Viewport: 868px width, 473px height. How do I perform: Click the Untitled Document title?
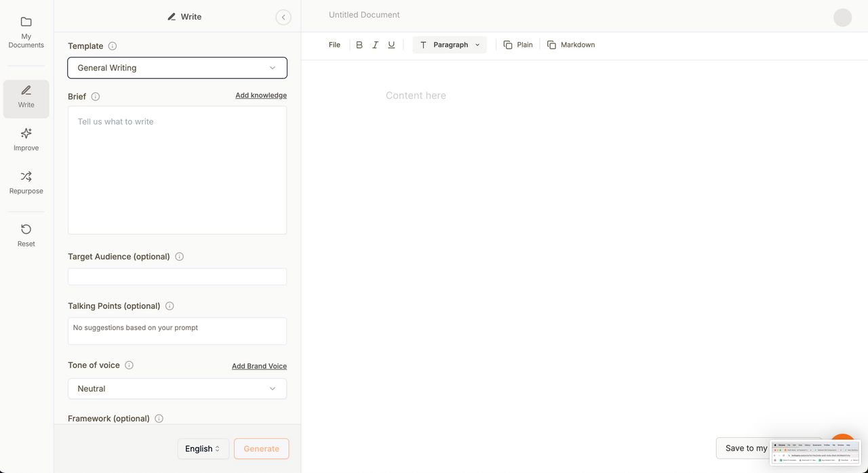click(364, 15)
